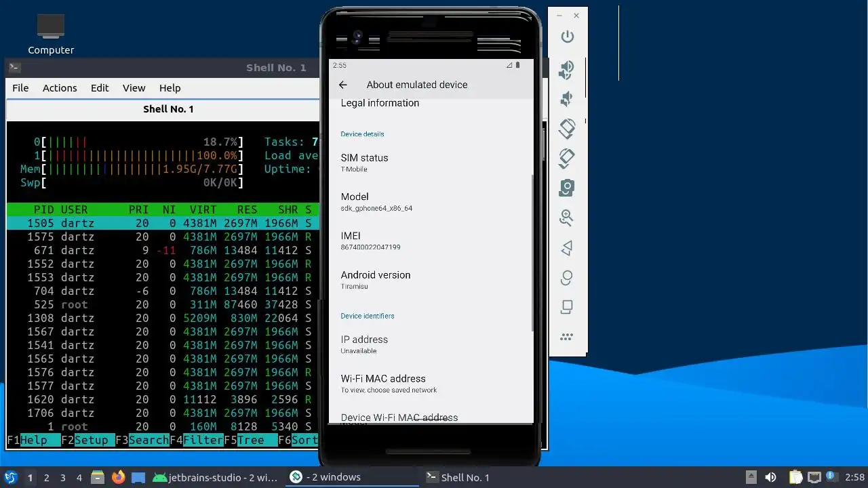Tap the Model entry on the phone
This screenshot has width=868, height=488.
tap(431, 202)
